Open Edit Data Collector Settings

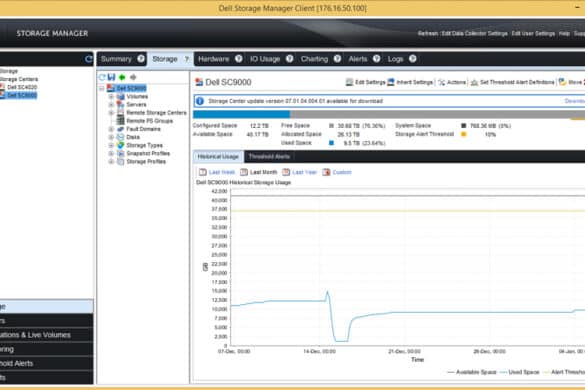pyautogui.click(x=475, y=34)
